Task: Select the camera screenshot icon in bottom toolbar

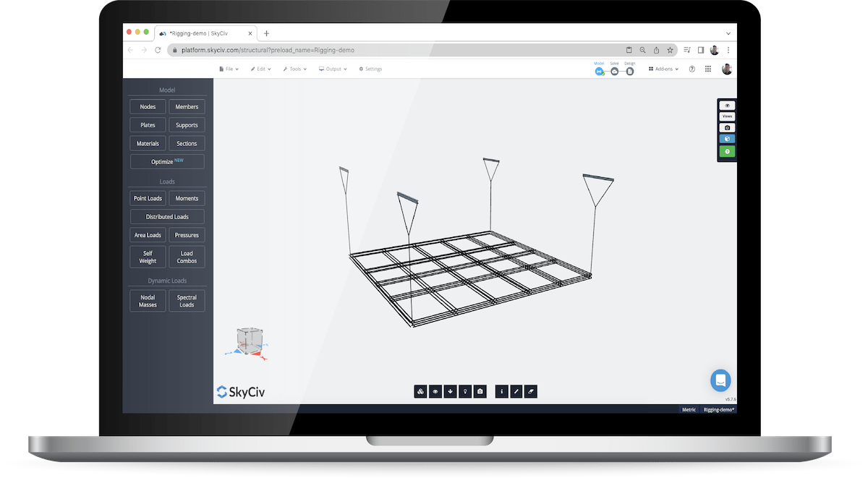Action: pyautogui.click(x=480, y=391)
